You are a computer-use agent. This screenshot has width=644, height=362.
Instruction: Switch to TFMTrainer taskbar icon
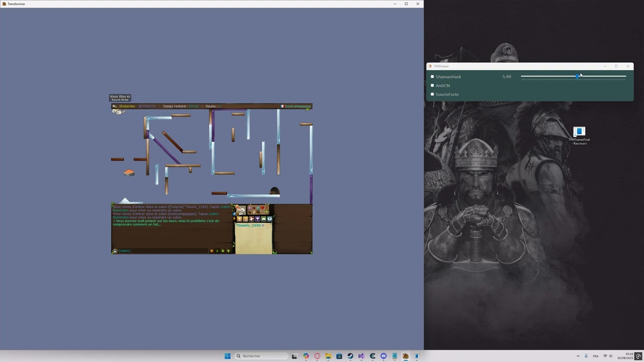pyautogui.click(x=417, y=356)
